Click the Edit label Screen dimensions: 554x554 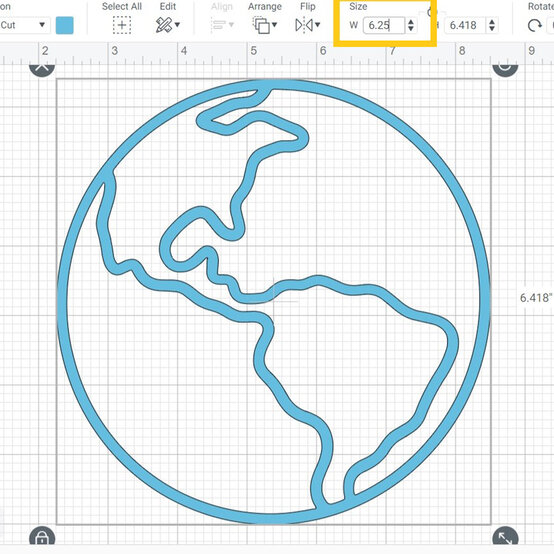pos(168,6)
